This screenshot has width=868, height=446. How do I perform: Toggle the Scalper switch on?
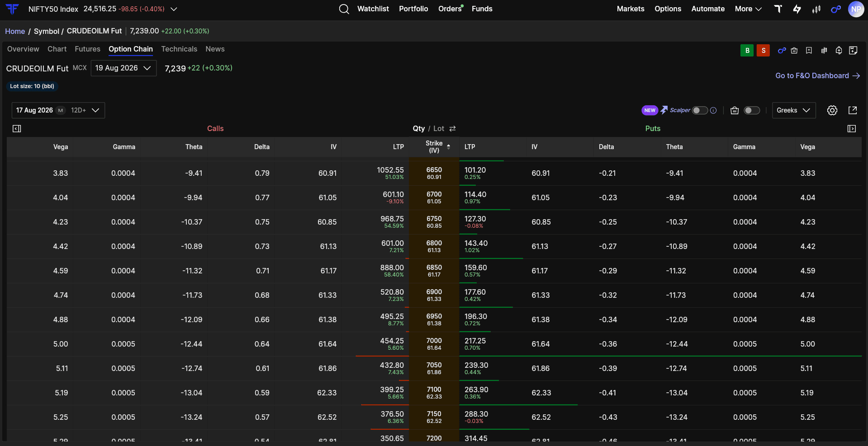point(700,110)
